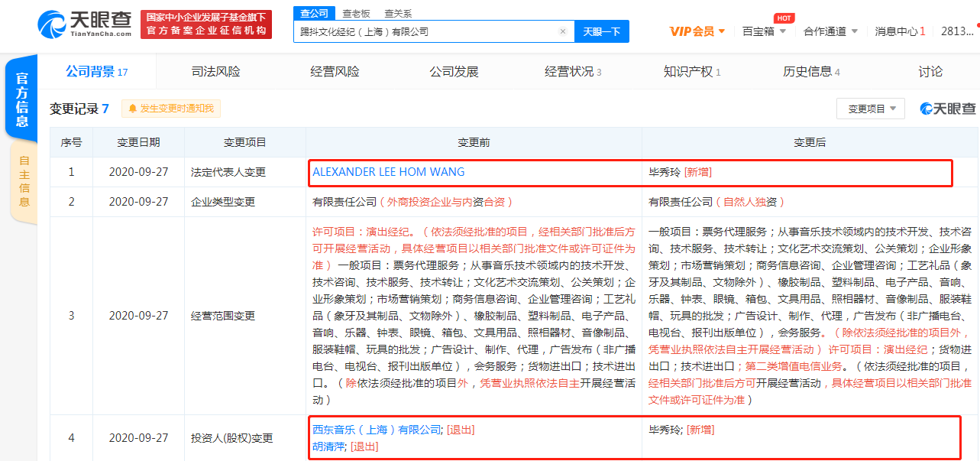Screen dimensions: 980x461
Task: Open the 经营风险 tab
Action: point(335,72)
